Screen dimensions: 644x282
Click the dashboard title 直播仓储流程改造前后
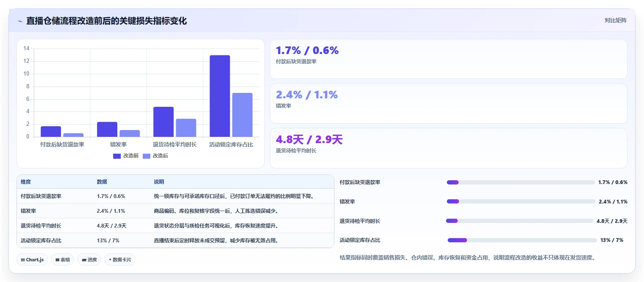point(106,21)
